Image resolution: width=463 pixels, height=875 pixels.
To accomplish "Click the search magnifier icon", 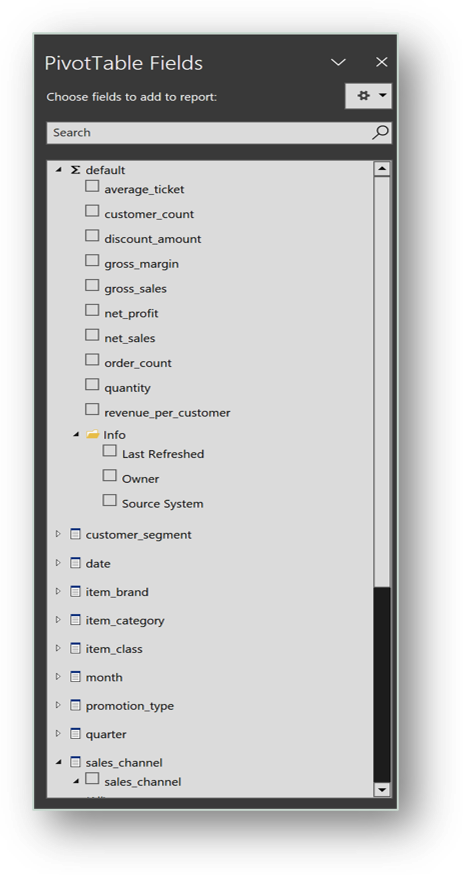I will [380, 132].
